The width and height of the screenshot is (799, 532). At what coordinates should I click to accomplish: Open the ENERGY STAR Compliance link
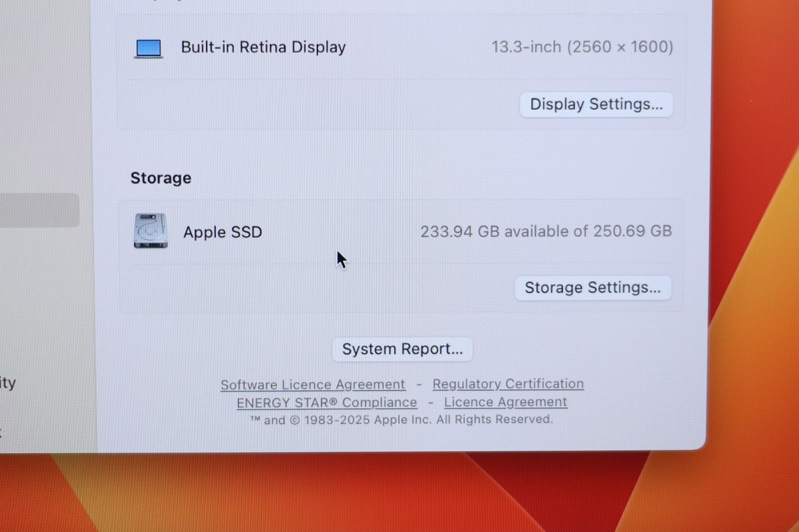click(x=327, y=402)
